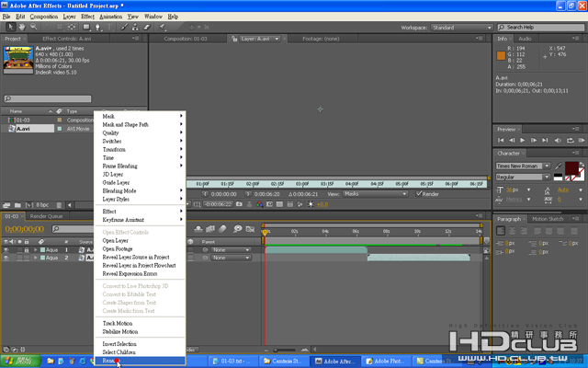588x368 pixels.
Task: Delete selected project item with trash icon
Action: [x=59, y=205]
